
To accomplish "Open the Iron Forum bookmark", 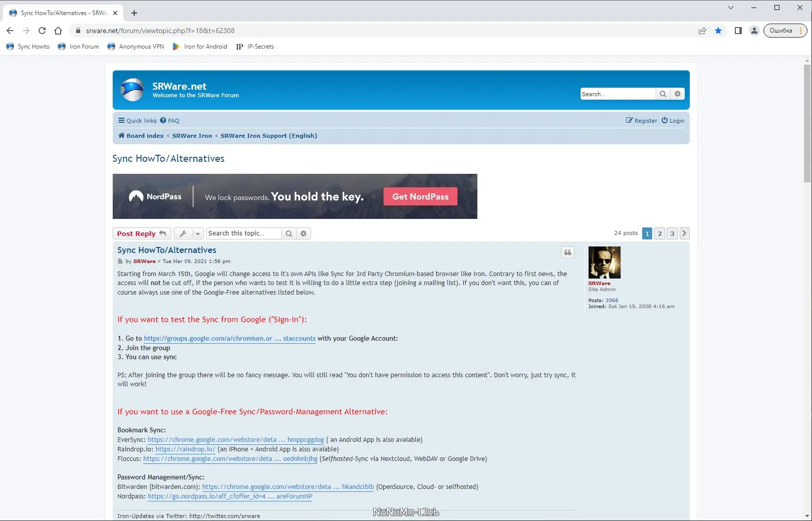I will coord(79,47).
